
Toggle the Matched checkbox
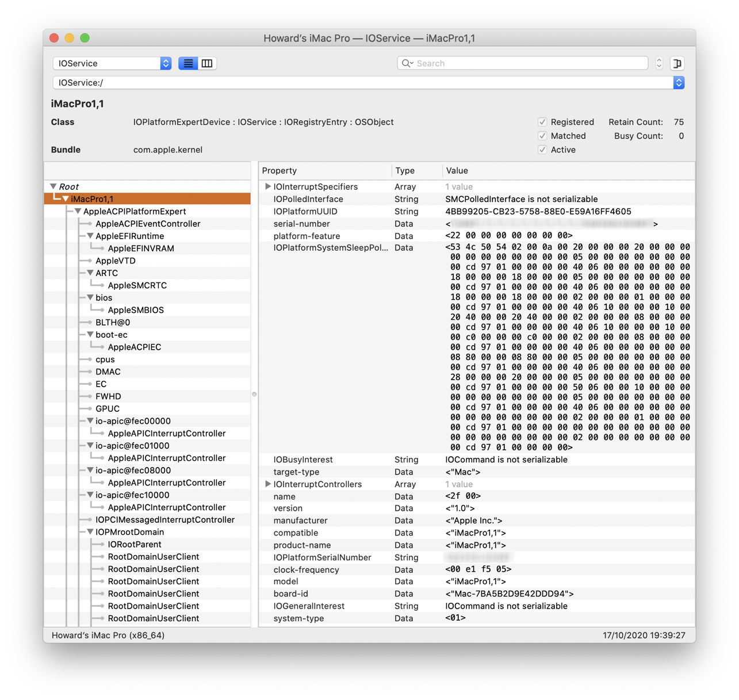pos(542,136)
